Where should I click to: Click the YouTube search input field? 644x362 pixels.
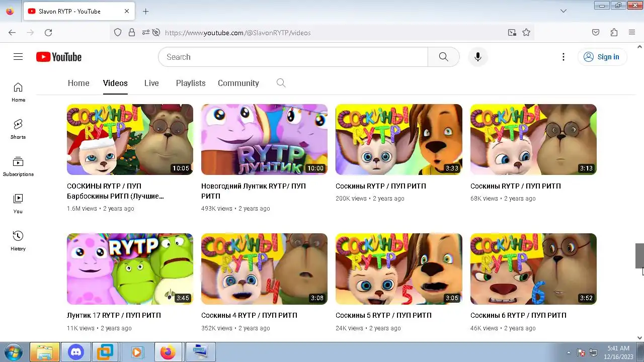[293, 57]
